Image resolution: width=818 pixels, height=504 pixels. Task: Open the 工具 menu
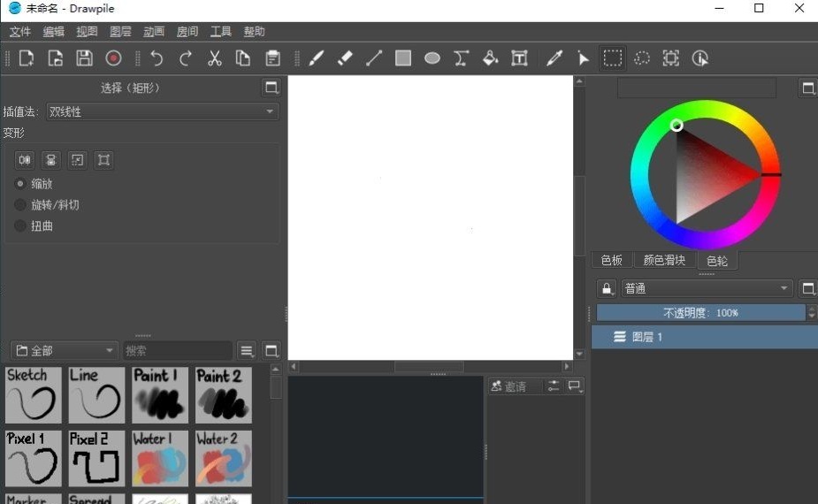tap(221, 32)
